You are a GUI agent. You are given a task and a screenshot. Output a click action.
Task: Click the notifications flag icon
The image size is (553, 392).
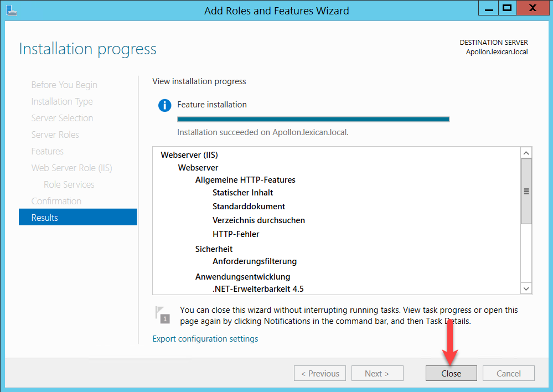(162, 314)
